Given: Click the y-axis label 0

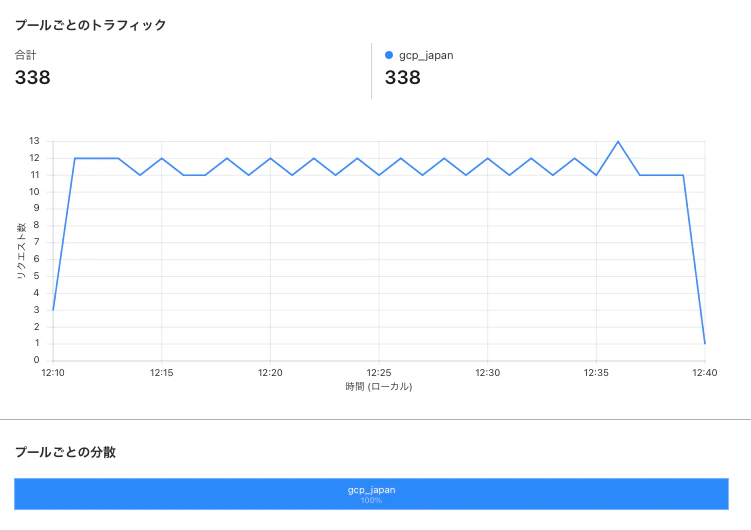Looking at the screenshot, I should (36, 360).
